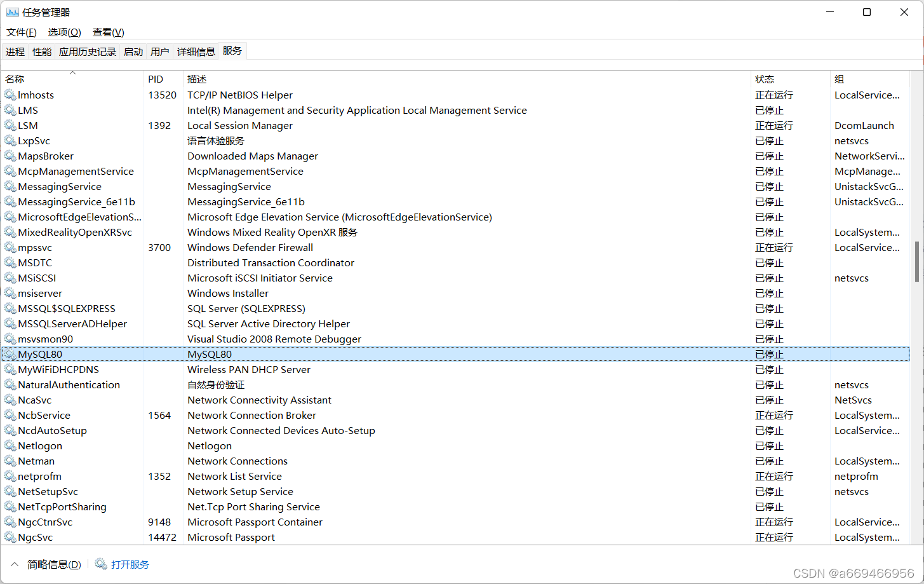Image resolution: width=924 pixels, height=584 pixels.
Task: Sort services by PID column header
Action: 163,79
